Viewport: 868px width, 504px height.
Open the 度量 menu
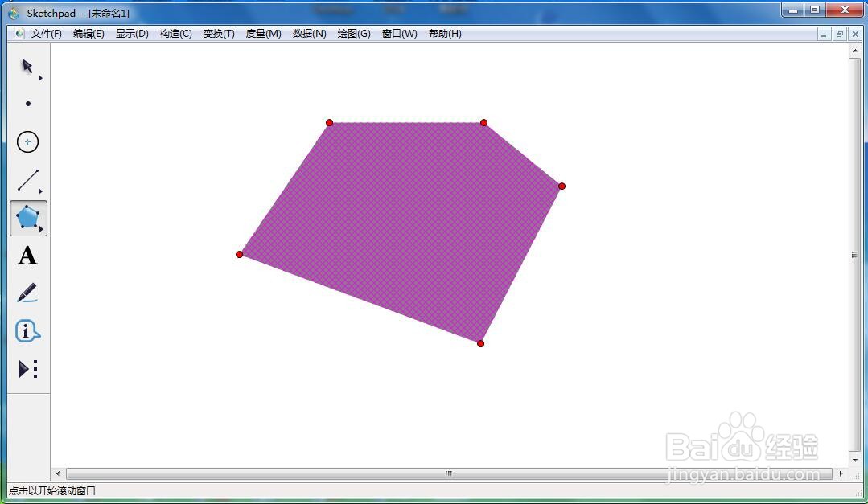261,34
